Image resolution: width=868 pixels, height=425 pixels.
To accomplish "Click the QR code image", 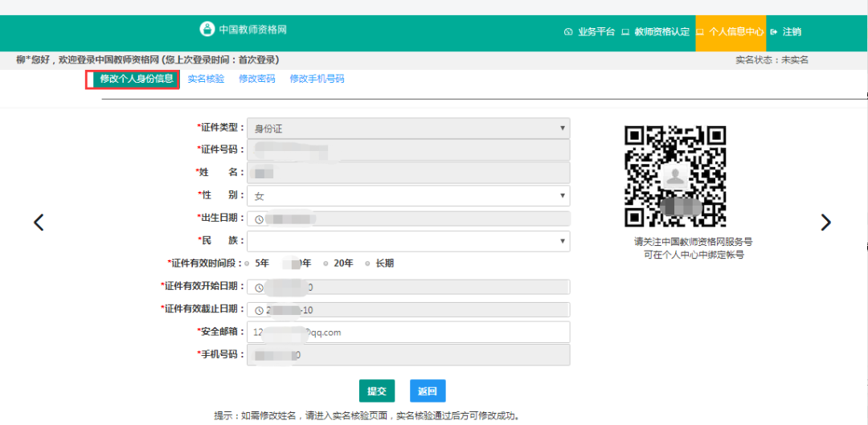I will (x=675, y=176).
